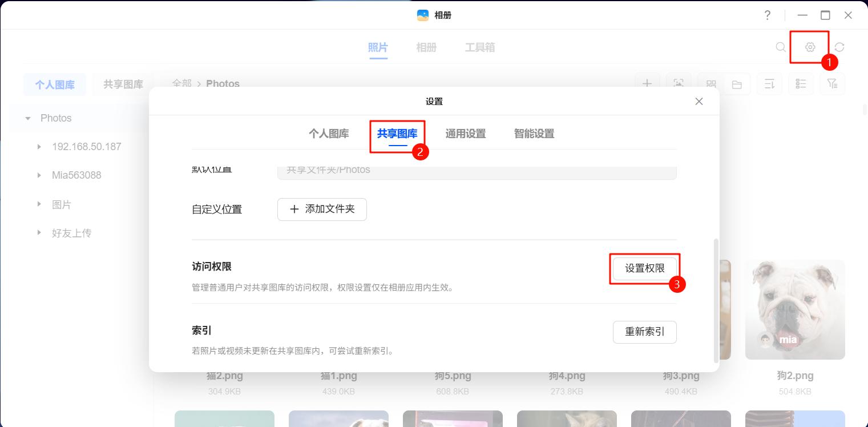Click the add (plus) icon above the photo grid
Screen dimensions: 868x427
(647, 83)
